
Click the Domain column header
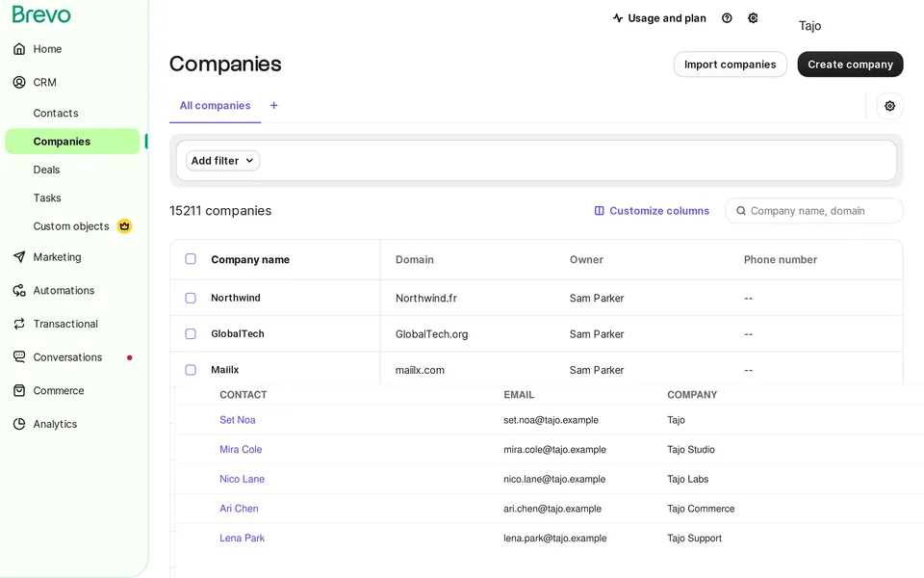click(414, 259)
